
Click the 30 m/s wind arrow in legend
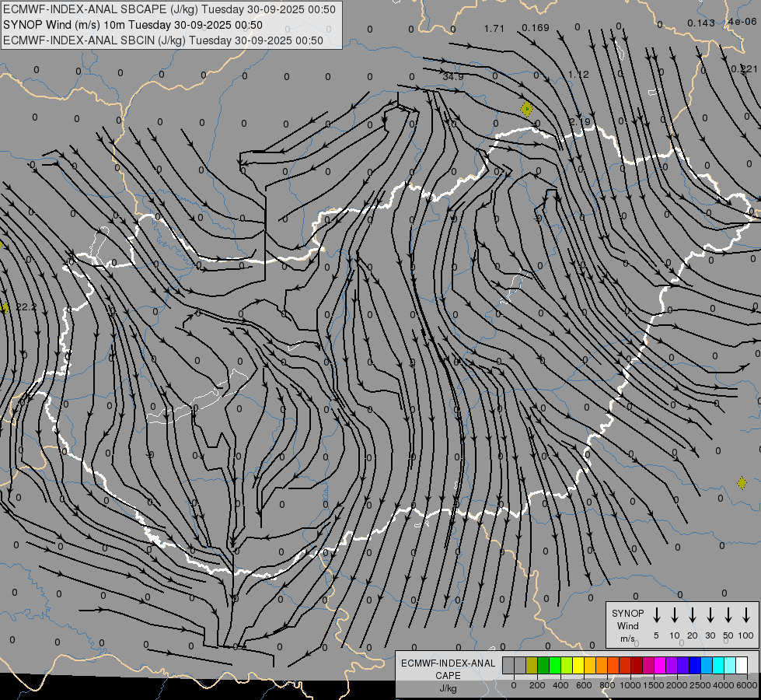[710, 615]
